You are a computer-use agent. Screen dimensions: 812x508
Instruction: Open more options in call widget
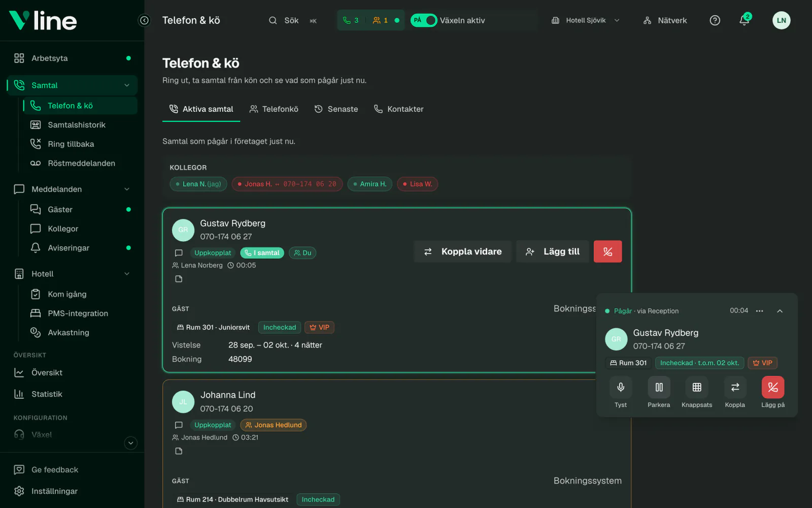click(x=759, y=311)
